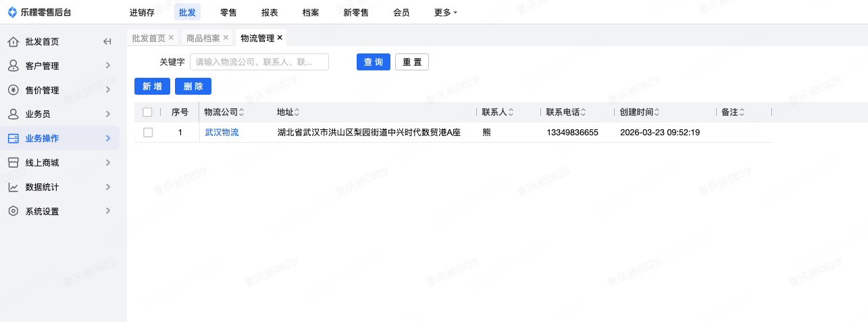Screen dimensions: 868x322
Task: Close the 物流管理 tab
Action: 280,38
